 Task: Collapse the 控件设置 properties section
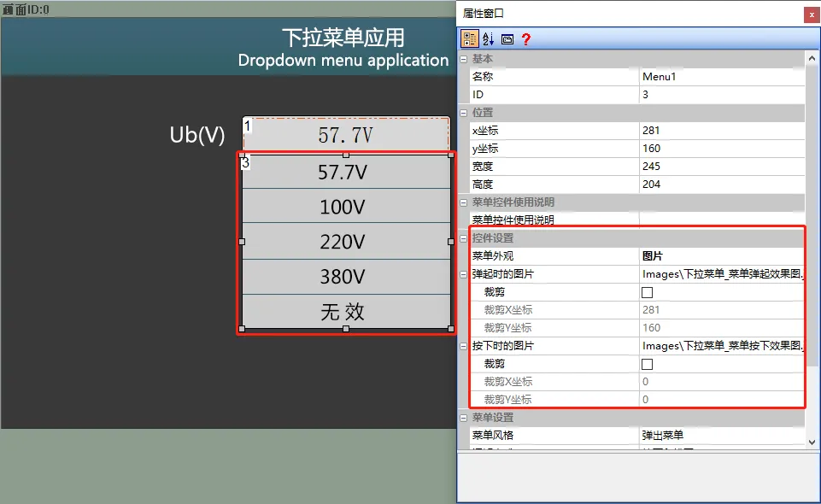pyautogui.click(x=462, y=237)
